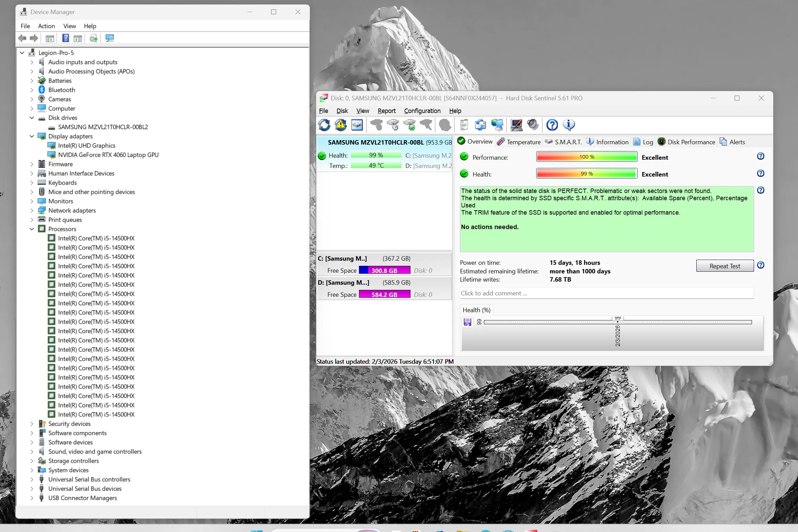Click the refresh icon with yellow warning triangle
Viewport: 798px width, 532px height.
coord(340,125)
